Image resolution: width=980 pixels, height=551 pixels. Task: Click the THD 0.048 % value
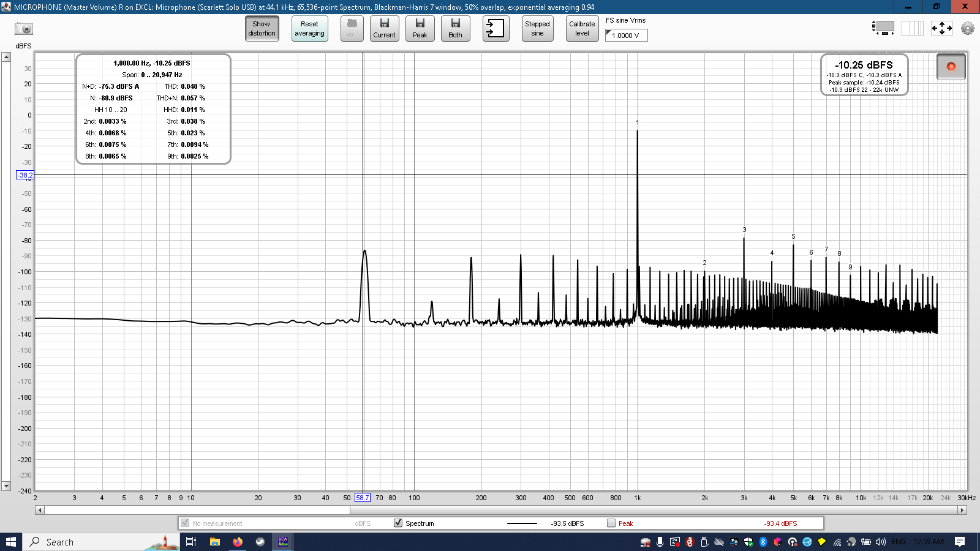click(x=193, y=86)
